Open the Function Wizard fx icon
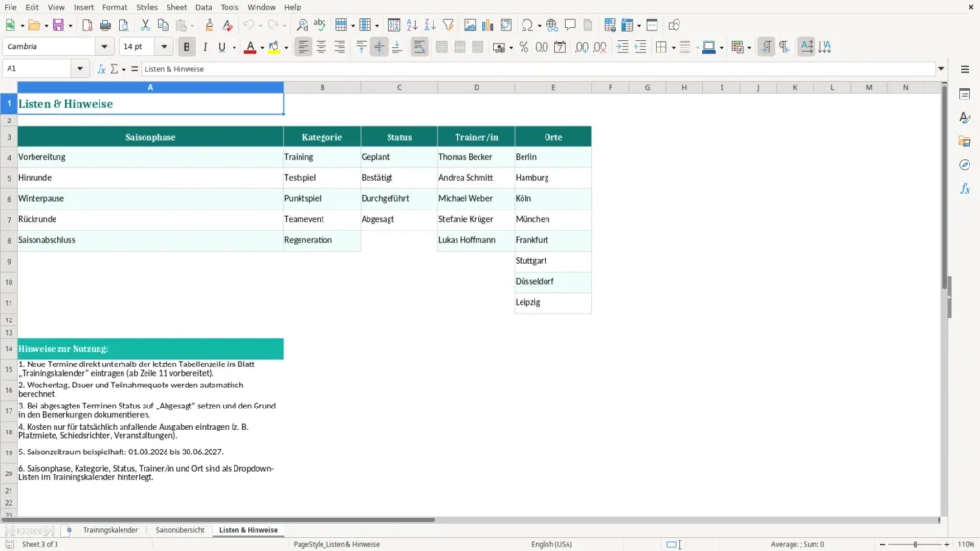Viewport: 980px width, 551px height. click(101, 69)
